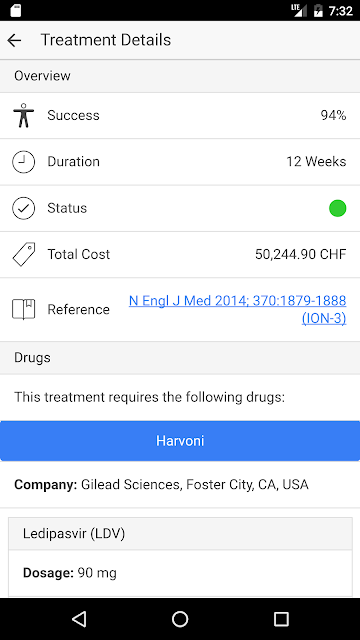Screen dimensions: 360x640
Task: Select the Ledipasvir (LDV) card header
Action: tap(180, 533)
